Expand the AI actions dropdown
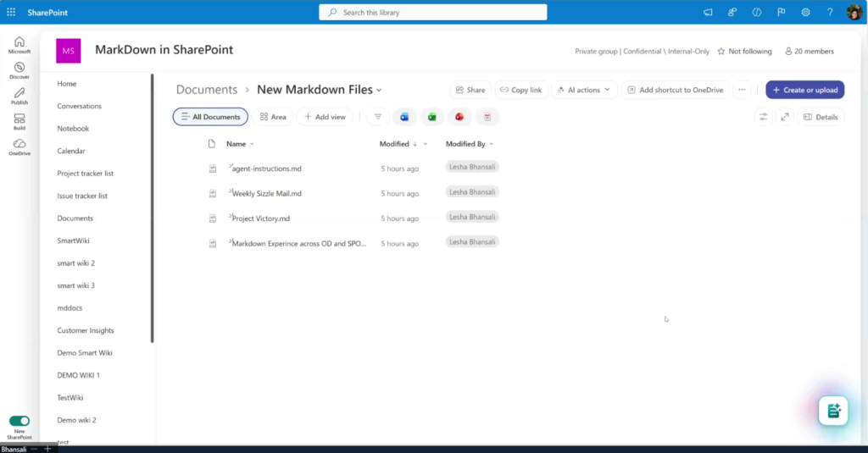 tap(583, 90)
